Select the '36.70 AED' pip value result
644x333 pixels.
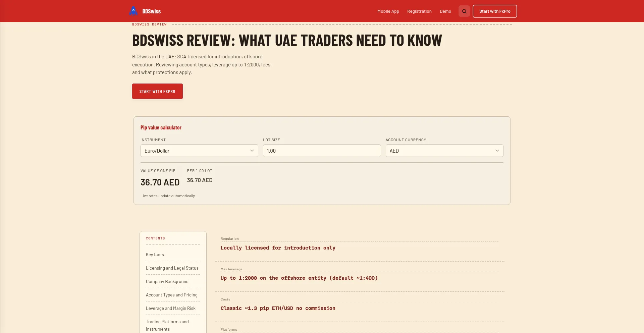tap(160, 182)
